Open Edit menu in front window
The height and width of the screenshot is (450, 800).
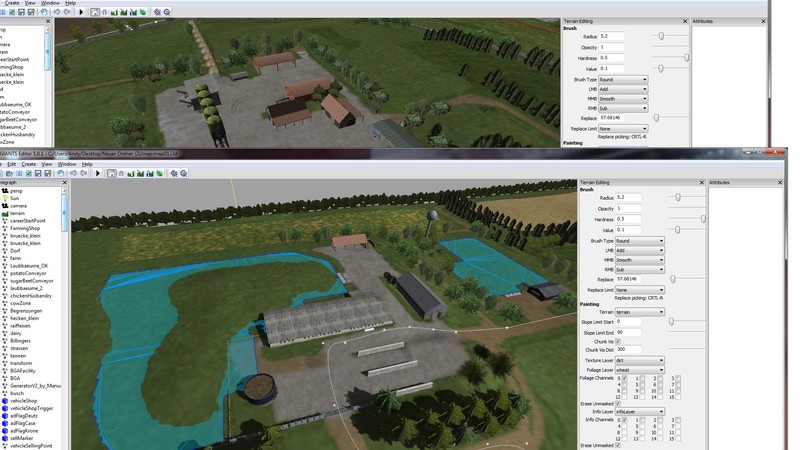pyautogui.click(x=11, y=164)
